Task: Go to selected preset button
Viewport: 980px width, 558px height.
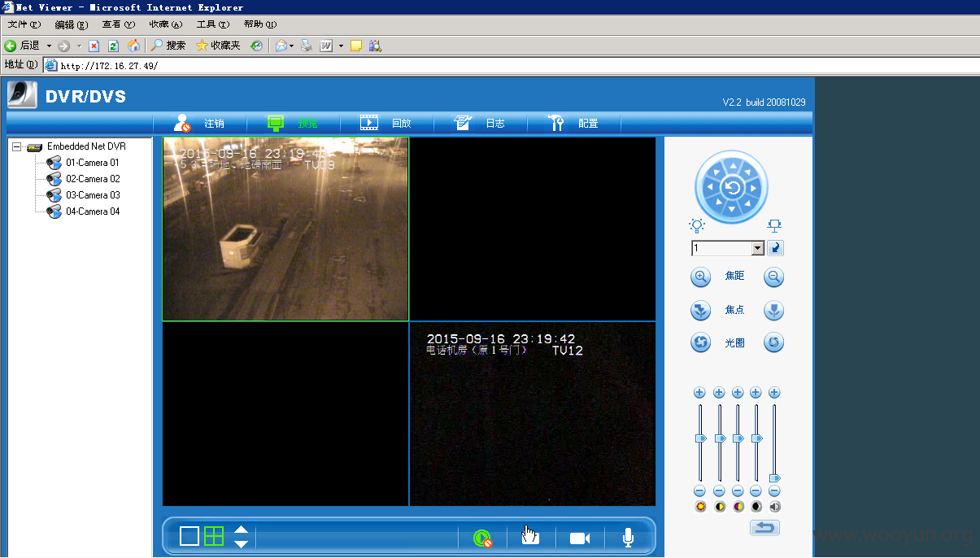Action: 775,248
